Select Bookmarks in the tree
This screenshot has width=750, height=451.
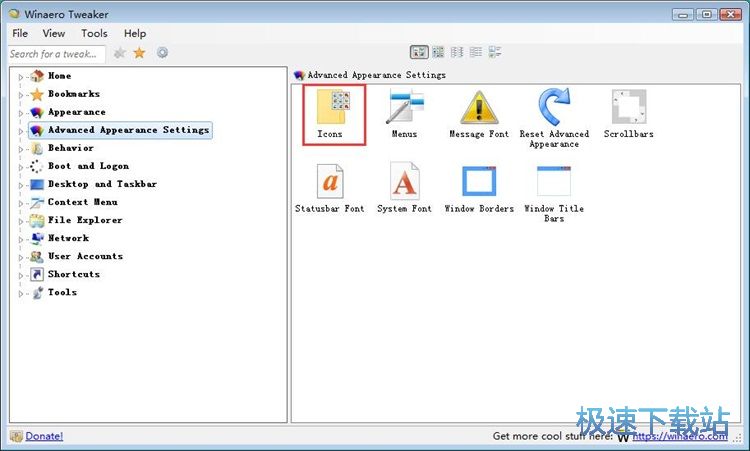point(74,94)
